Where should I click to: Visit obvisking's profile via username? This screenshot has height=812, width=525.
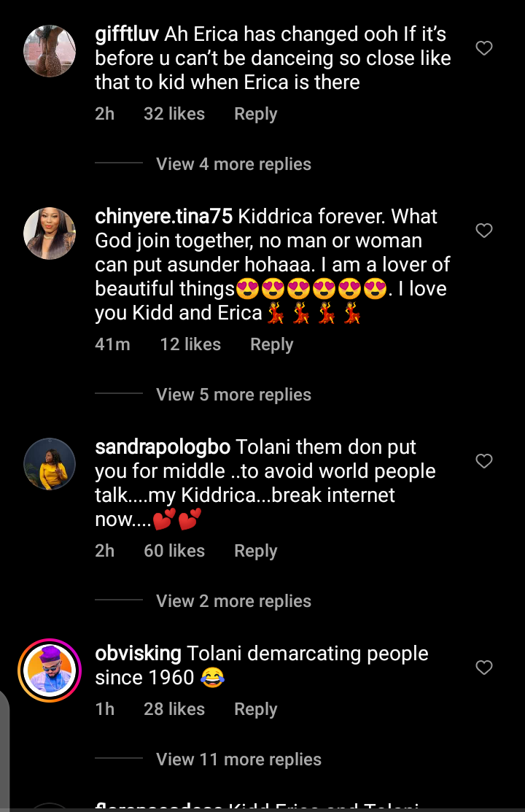(139, 653)
